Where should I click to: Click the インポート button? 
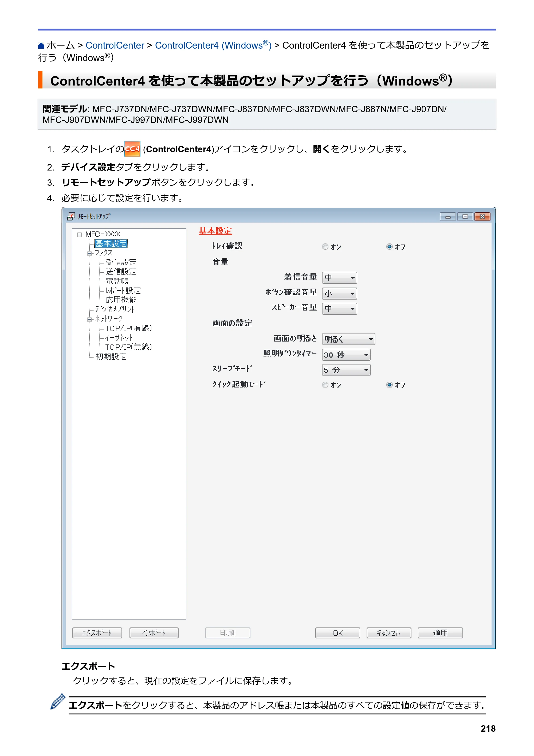[154, 633]
